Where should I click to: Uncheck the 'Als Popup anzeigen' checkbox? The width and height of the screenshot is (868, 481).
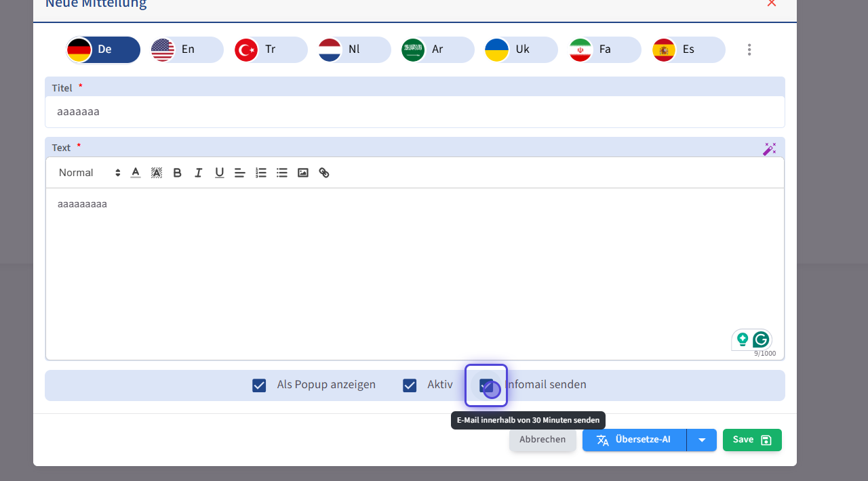click(259, 385)
